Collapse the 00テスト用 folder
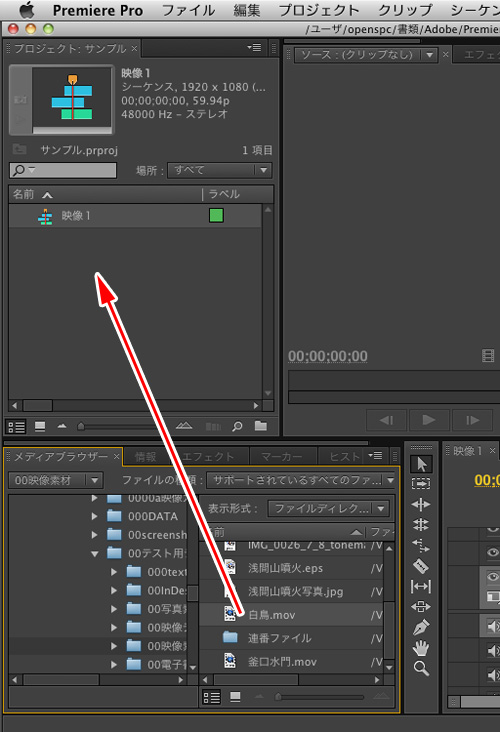Viewport: 500px width, 732px height. point(95,554)
